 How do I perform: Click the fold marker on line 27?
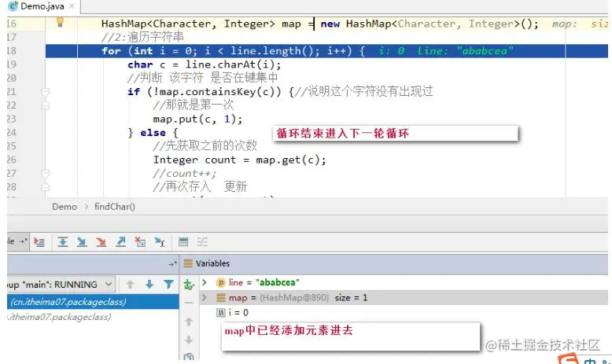(46, 173)
